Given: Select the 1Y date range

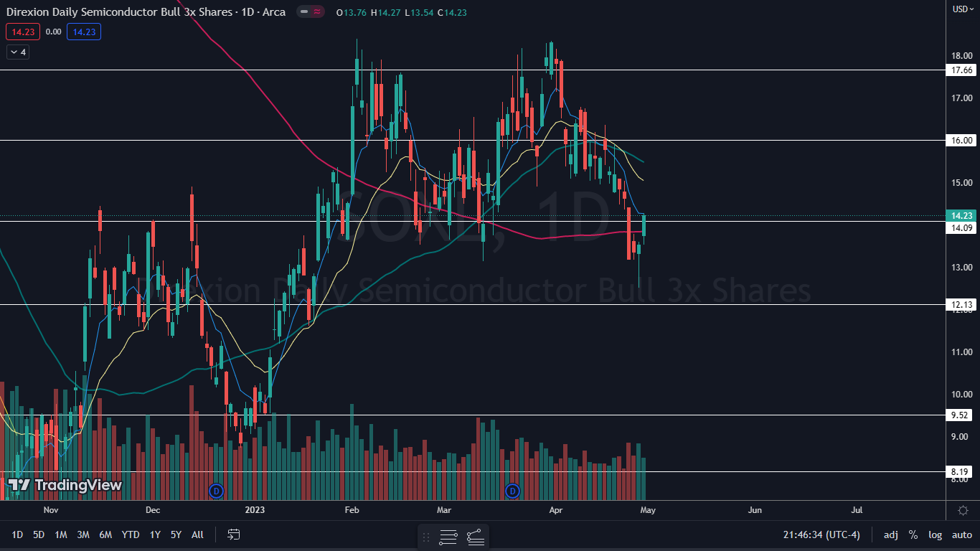Looking at the screenshot, I should [155, 534].
